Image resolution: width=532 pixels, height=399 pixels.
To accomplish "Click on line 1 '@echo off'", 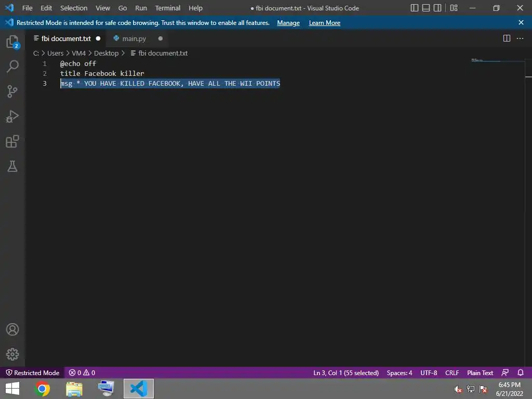I will 78,63.
